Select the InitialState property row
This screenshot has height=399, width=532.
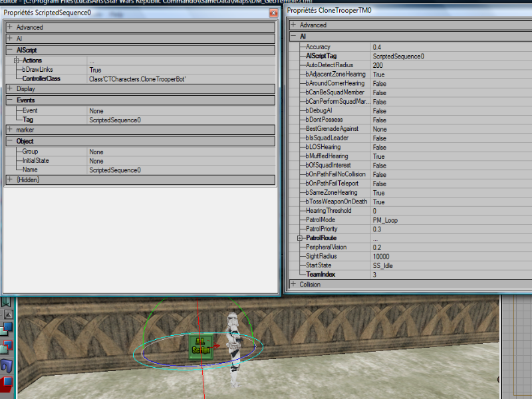tap(140, 161)
